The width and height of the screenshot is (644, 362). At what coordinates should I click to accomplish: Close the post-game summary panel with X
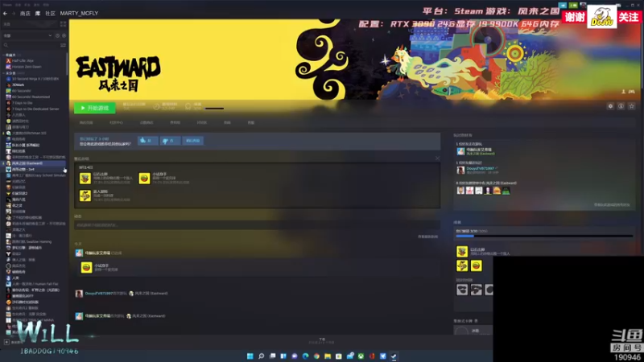tap(437, 158)
